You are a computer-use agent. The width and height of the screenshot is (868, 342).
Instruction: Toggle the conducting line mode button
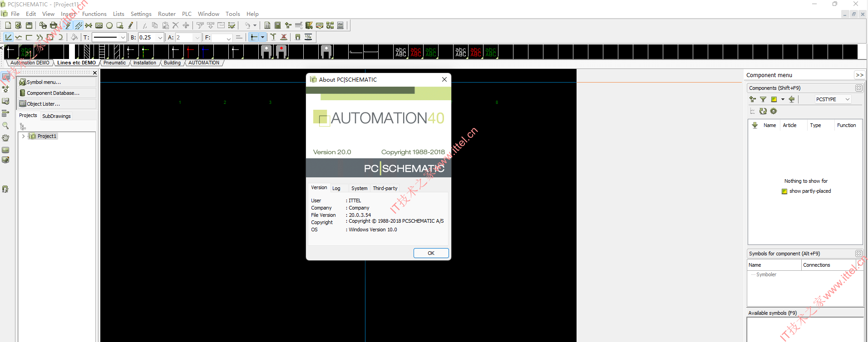254,37
